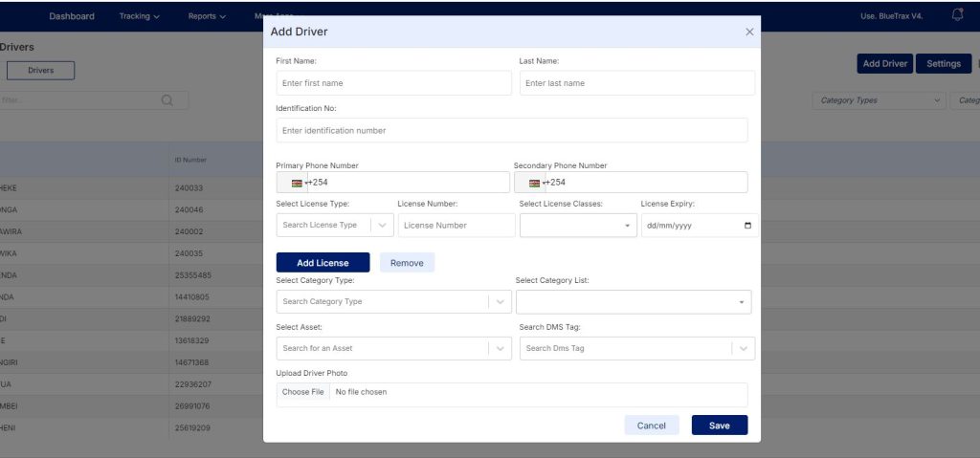Click the search magnifier icon in filter box

tap(167, 100)
